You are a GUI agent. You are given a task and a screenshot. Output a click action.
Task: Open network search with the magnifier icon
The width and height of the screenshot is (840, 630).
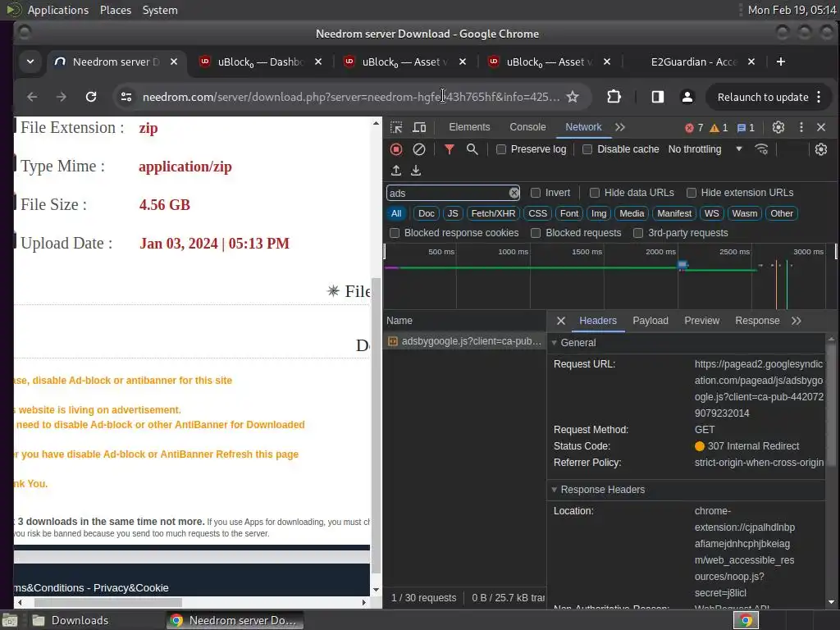(472, 149)
